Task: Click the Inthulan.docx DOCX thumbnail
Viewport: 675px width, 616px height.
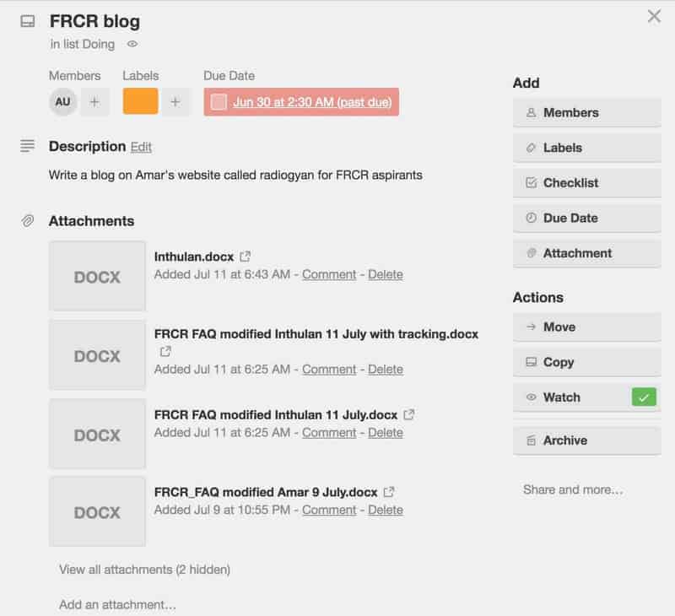Action: point(96,278)
